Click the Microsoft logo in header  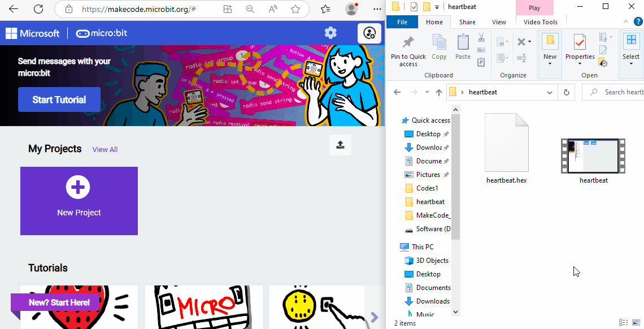click(32, 33)
